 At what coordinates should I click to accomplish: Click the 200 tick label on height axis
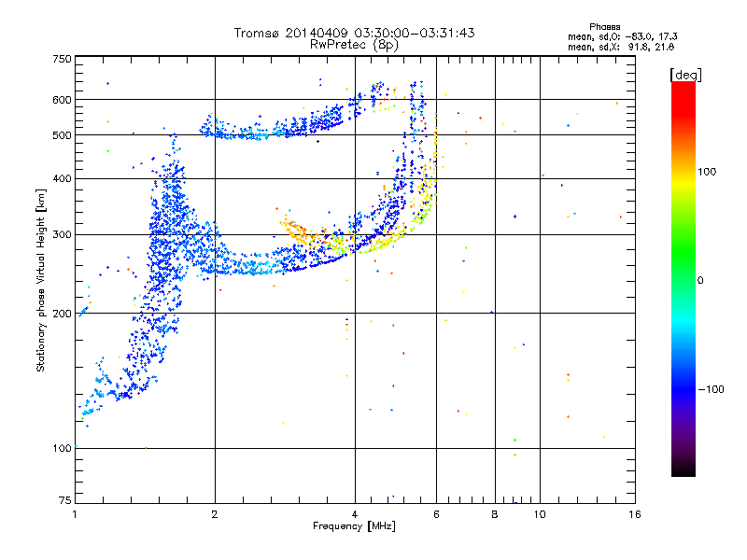pos(62,314)
